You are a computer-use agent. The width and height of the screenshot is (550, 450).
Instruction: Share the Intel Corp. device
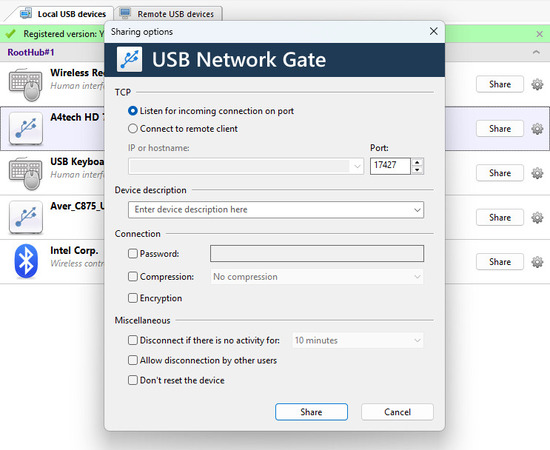[x=500, y=262]
